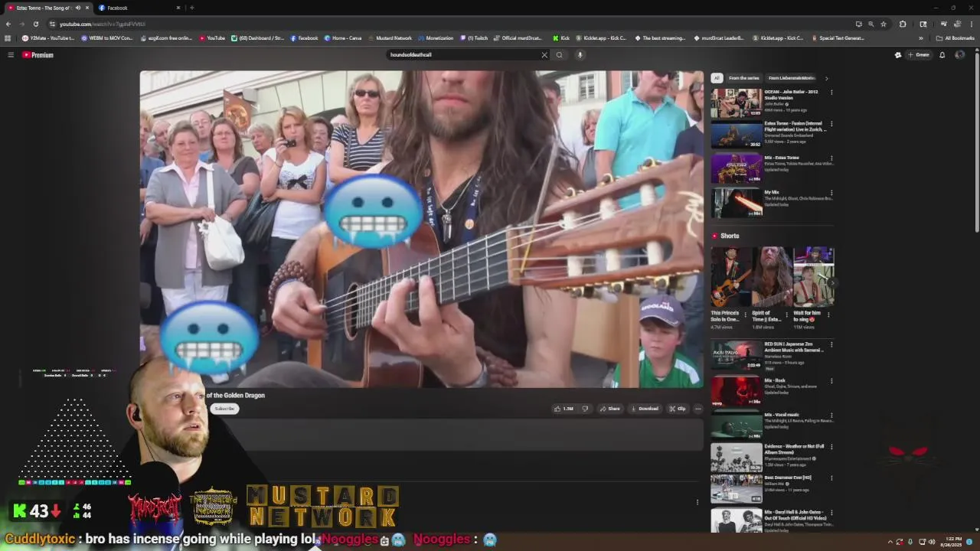980x551 pixels.
Task: Share the video
Action: click(x=610, y=409)
